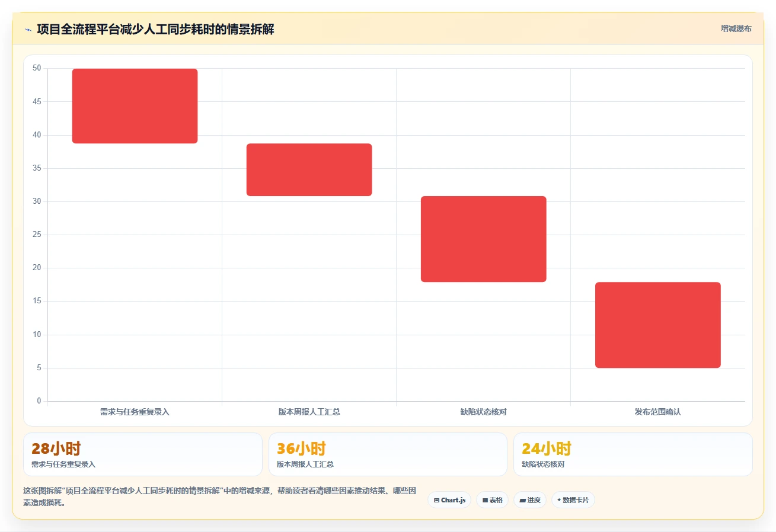Screen dimensions: 776x532
Task: Click x-axis label 需求与任务重复录入
Action: [x=135, y=412]
